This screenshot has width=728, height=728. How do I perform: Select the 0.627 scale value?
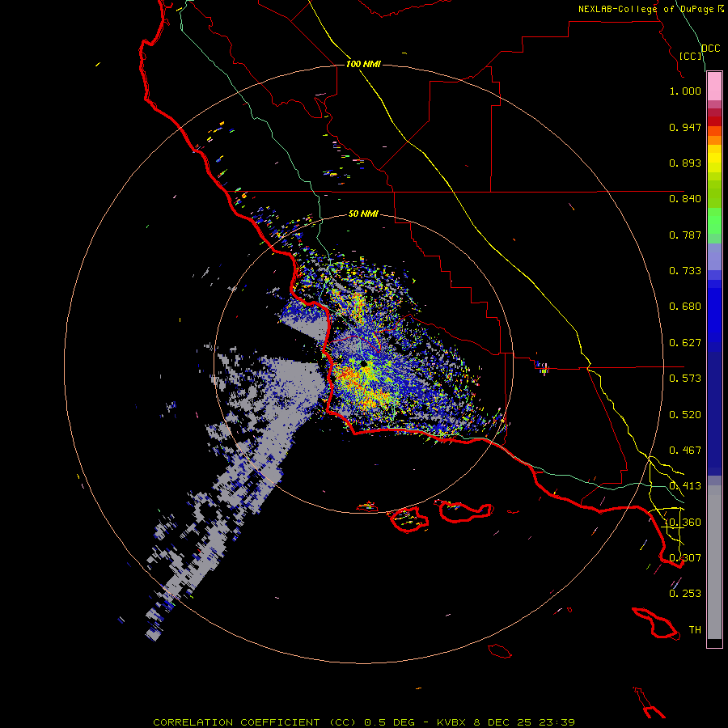tap(685, 343)
